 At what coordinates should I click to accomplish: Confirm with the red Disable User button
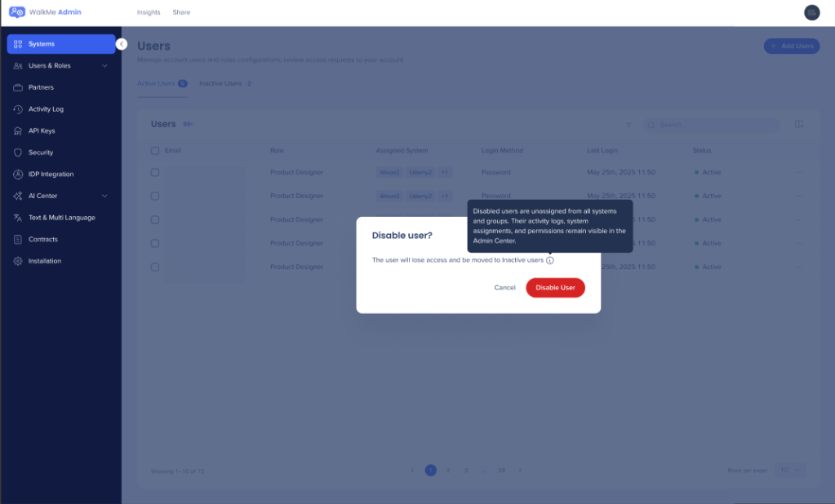pos(555,288)
